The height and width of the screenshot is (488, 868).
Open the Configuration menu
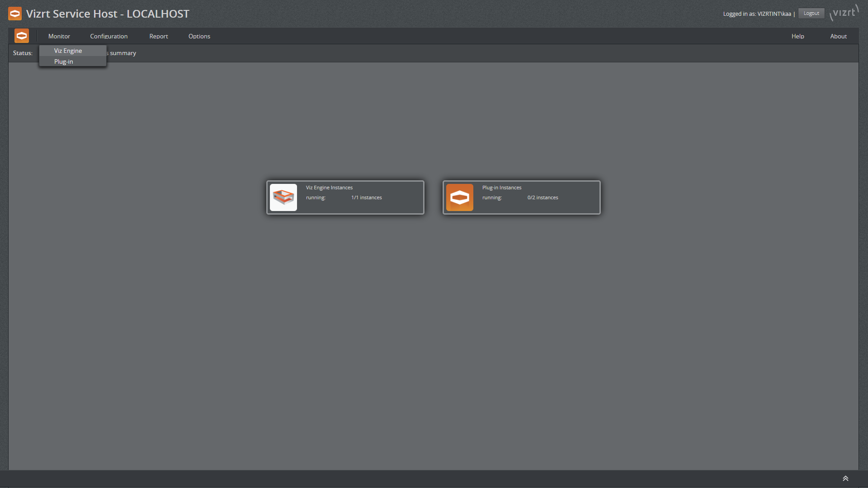tap(108, 36)
